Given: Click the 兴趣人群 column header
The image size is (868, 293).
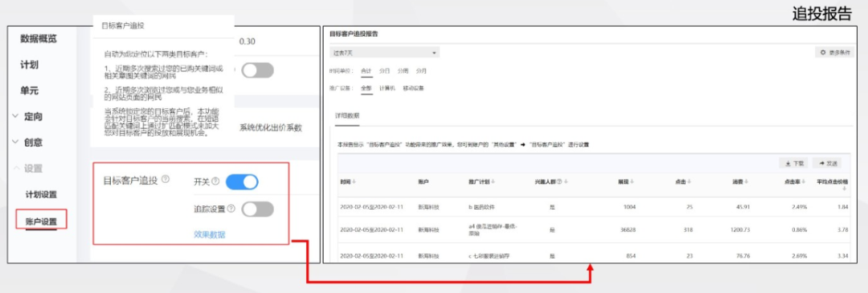Looking at the screenshot, I should [x=545, y=182].
